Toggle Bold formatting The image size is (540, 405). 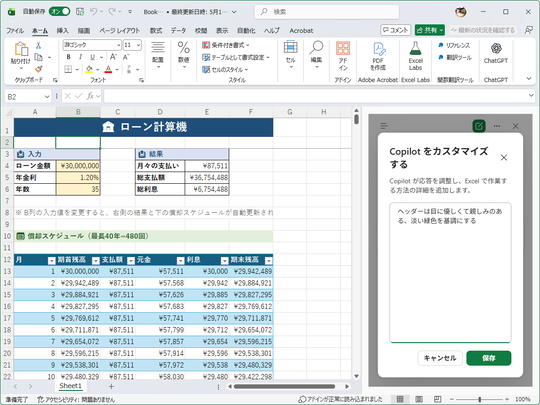point(68,57)
